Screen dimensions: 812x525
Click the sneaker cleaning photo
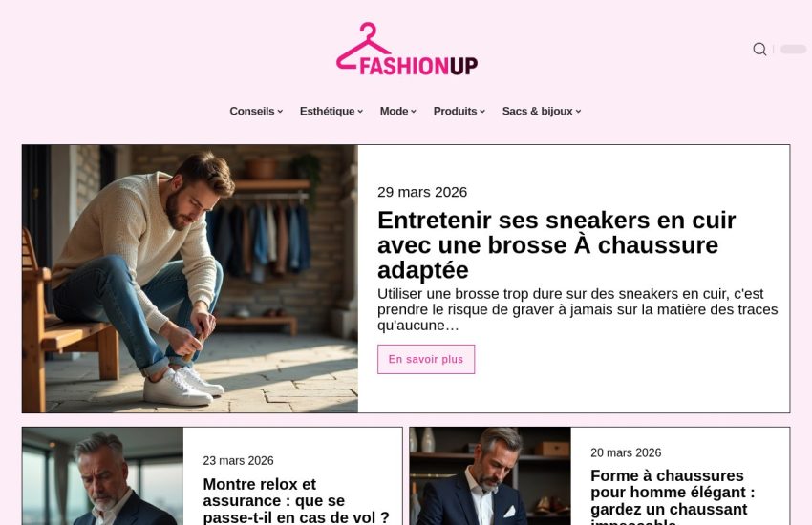tap(190, 279)
